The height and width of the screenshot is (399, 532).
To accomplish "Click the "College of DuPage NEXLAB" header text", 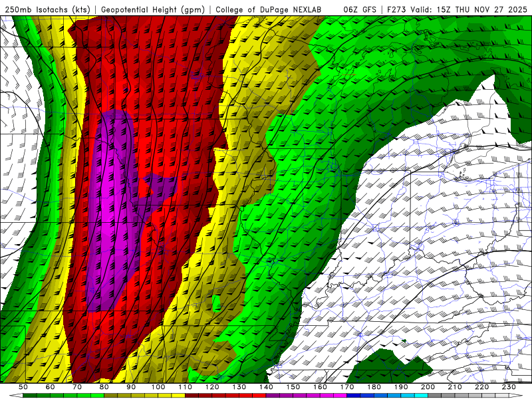I will [x=269, y=9].
